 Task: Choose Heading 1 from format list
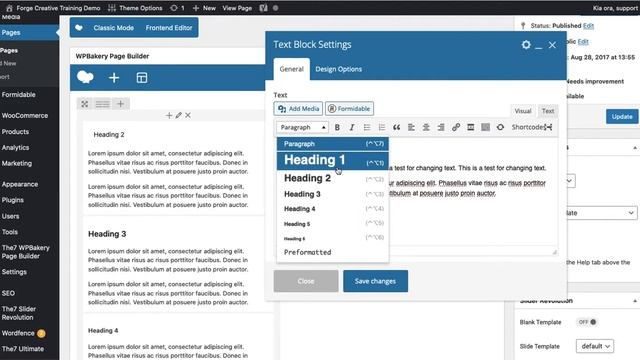pyautogui.click(x=333, y=160)
